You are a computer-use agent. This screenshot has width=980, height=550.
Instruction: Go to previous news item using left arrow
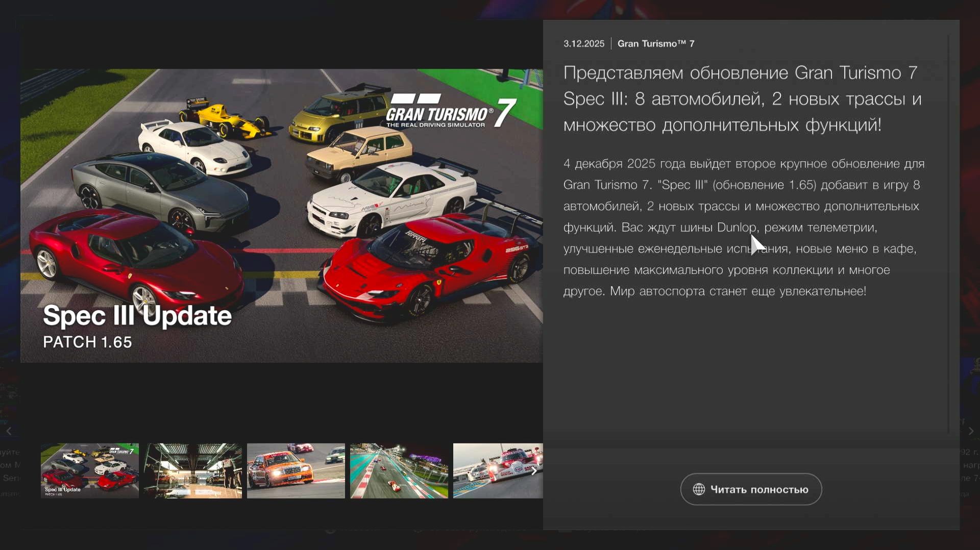point(9,431)
